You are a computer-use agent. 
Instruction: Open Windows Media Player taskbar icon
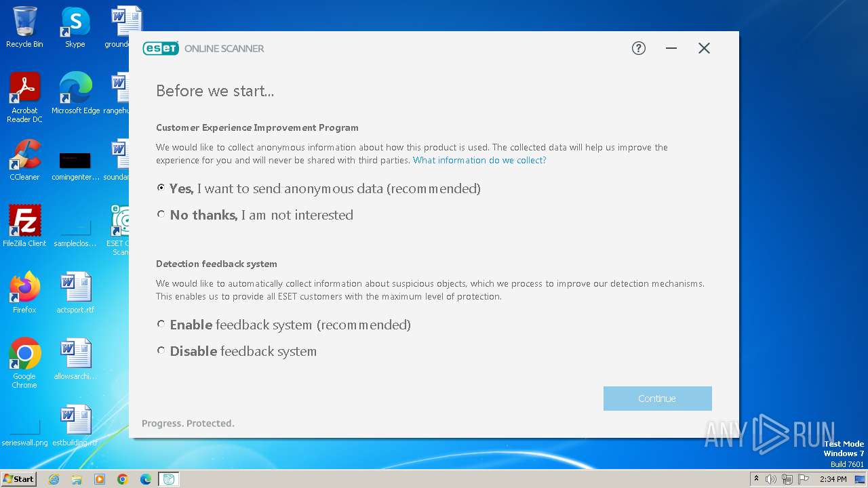[100, 479]
